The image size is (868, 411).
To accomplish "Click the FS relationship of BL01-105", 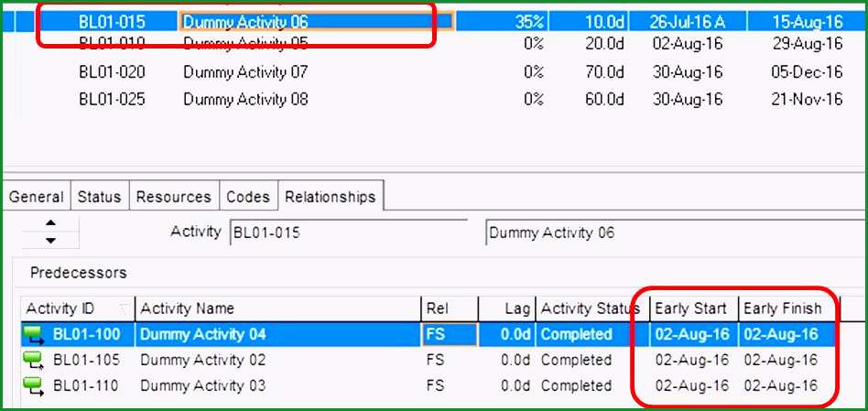I will click(436, 360).
